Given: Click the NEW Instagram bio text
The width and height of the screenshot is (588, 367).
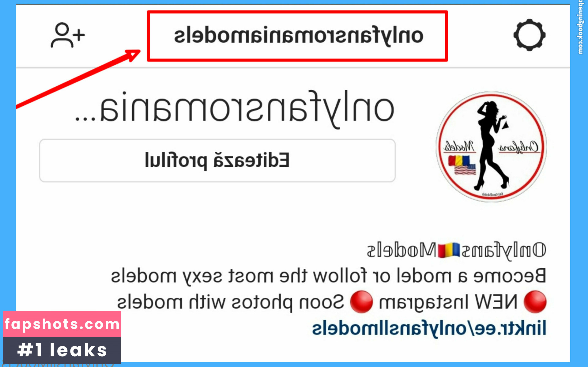Looking at the screenshot, I should point(448,302).
